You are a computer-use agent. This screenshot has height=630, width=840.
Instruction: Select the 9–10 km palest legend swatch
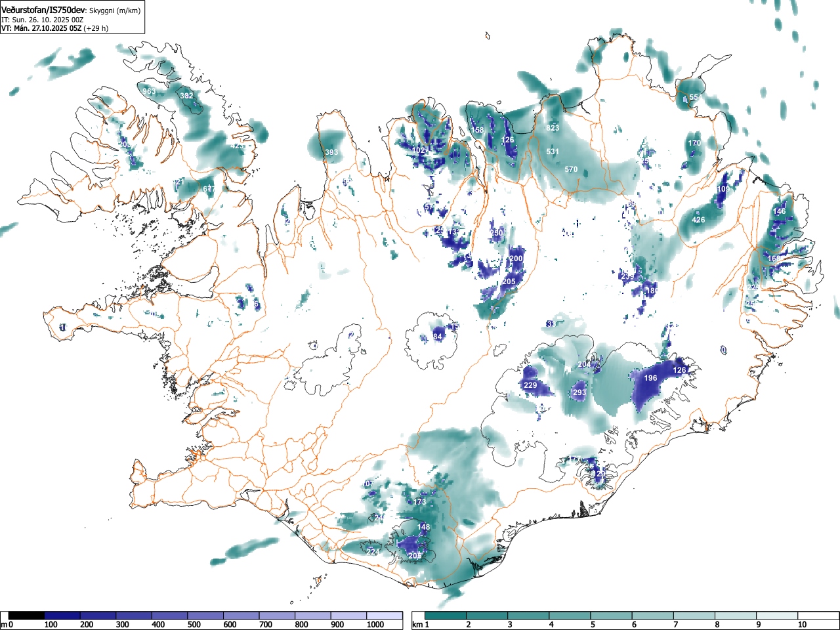click(x=778, y=616)
